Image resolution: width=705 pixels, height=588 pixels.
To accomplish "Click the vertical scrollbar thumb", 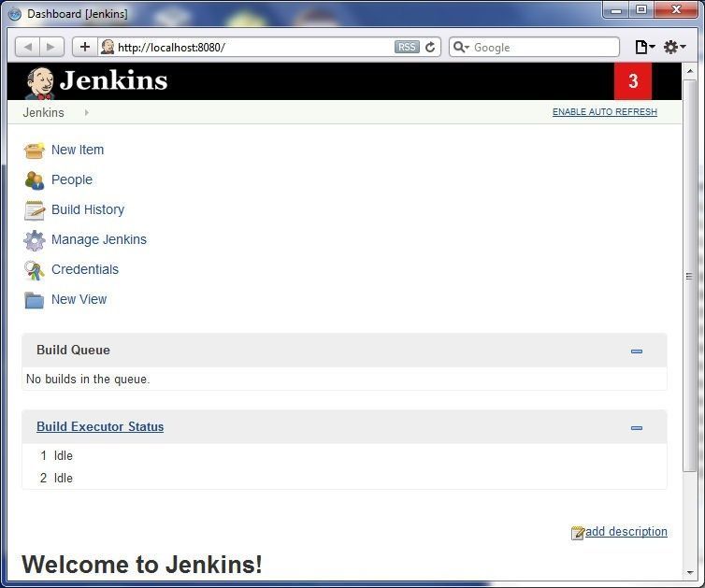I will (688, 276).
